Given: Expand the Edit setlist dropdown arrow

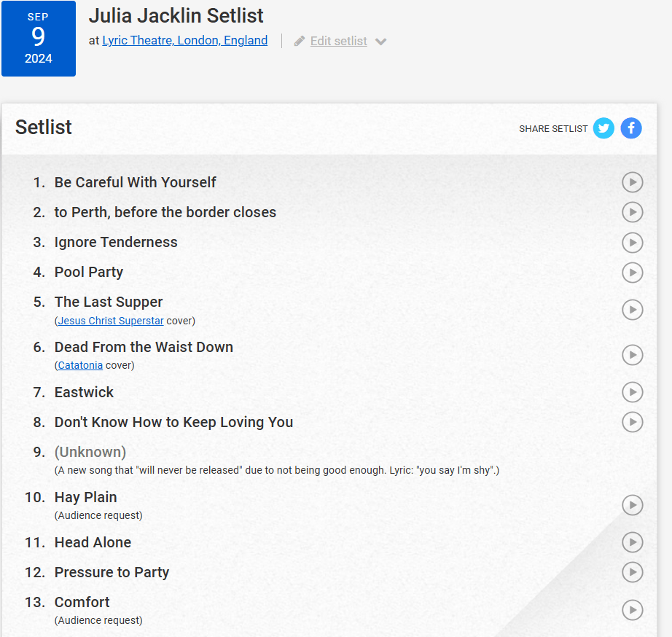Looking at the screenshot, I should pyautogui.click(x=380, y=42).
